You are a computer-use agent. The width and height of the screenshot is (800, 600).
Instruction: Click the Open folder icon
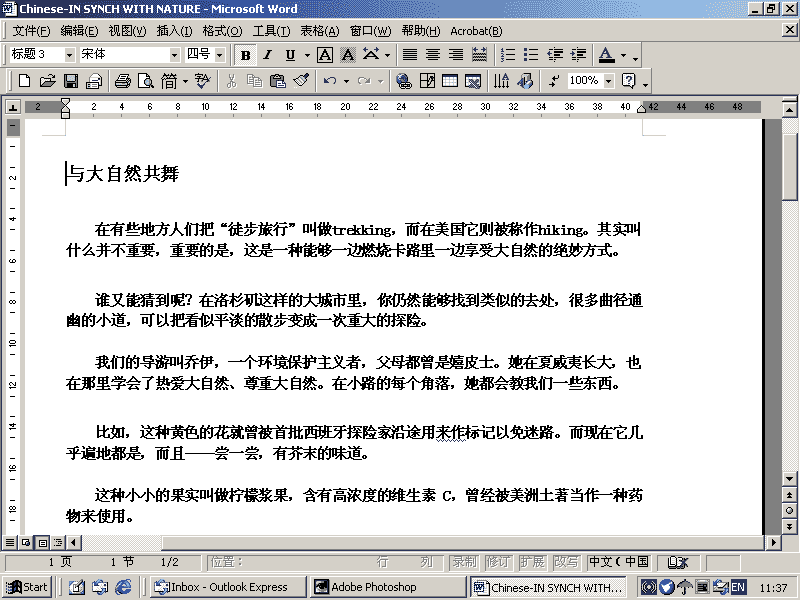[47, 81]
